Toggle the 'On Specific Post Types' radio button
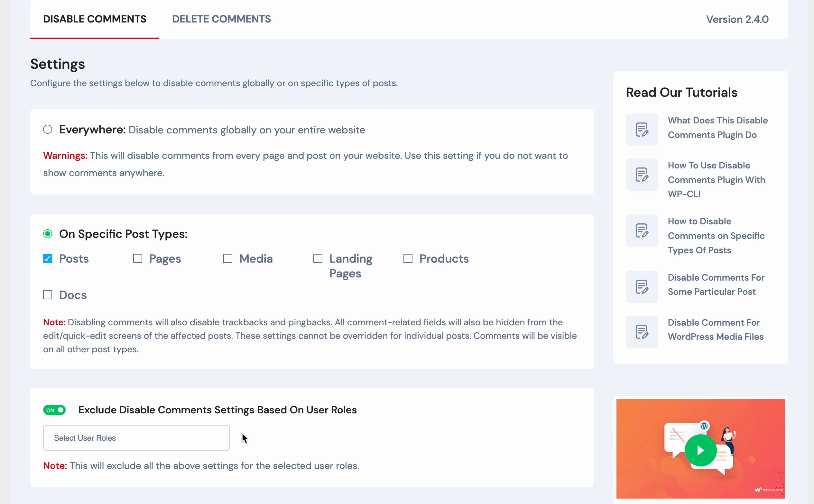 pyautogui.click(x=48, y=233)
